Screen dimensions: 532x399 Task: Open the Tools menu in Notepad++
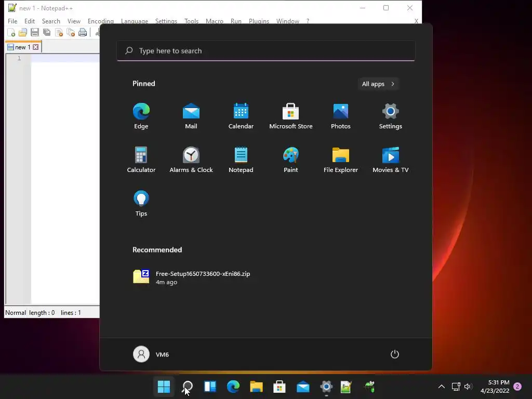point(191,21)
